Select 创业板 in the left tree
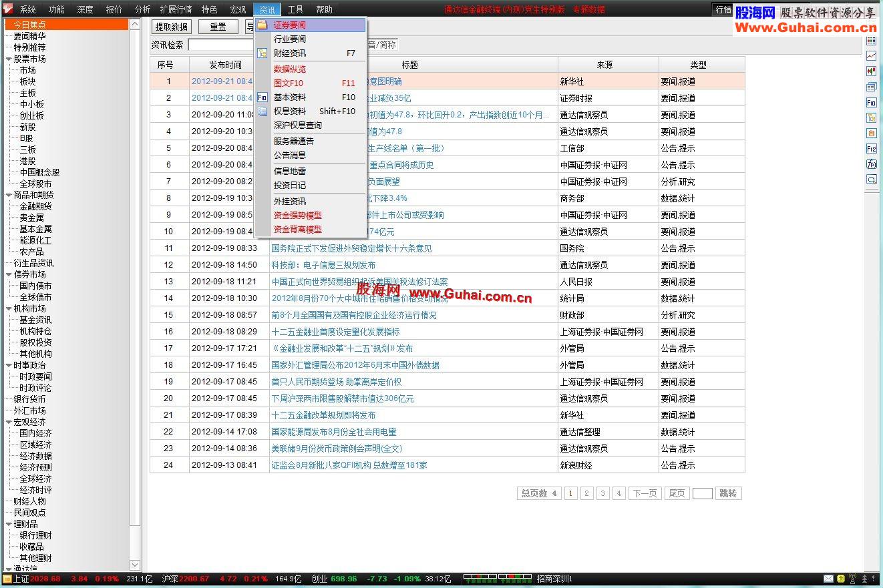Screen dimensions: 883x588 tap(32, 115)
